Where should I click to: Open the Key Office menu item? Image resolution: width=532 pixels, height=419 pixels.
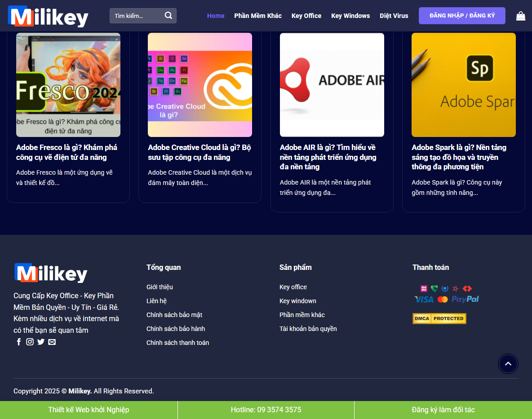(306, 16)
